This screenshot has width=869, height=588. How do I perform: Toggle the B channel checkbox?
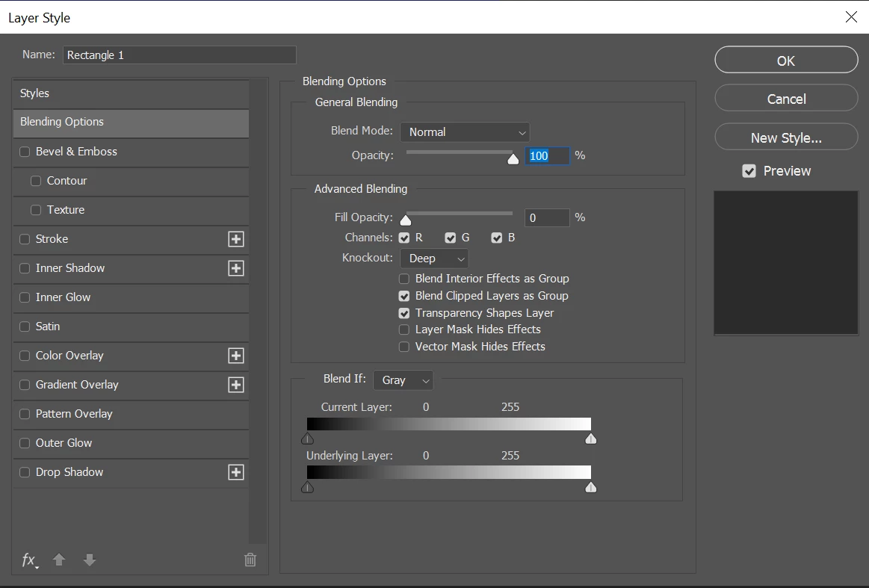pos(497,238)
